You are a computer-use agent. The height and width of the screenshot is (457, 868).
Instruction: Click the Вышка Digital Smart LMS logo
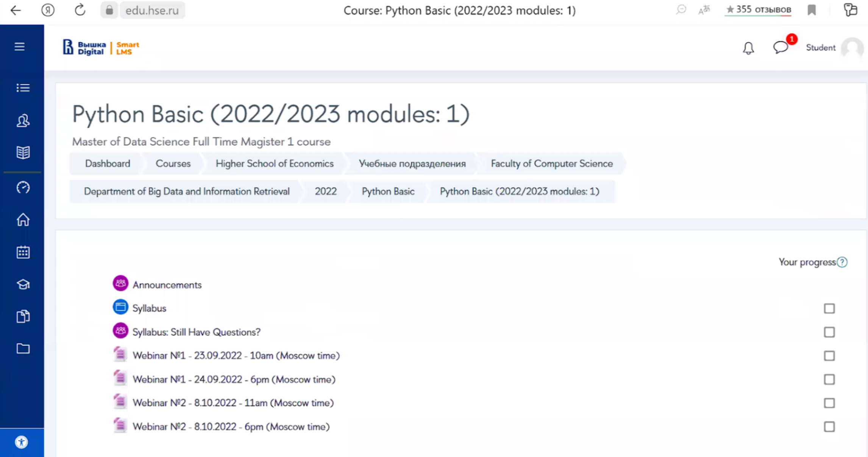(x=101, y=48)
